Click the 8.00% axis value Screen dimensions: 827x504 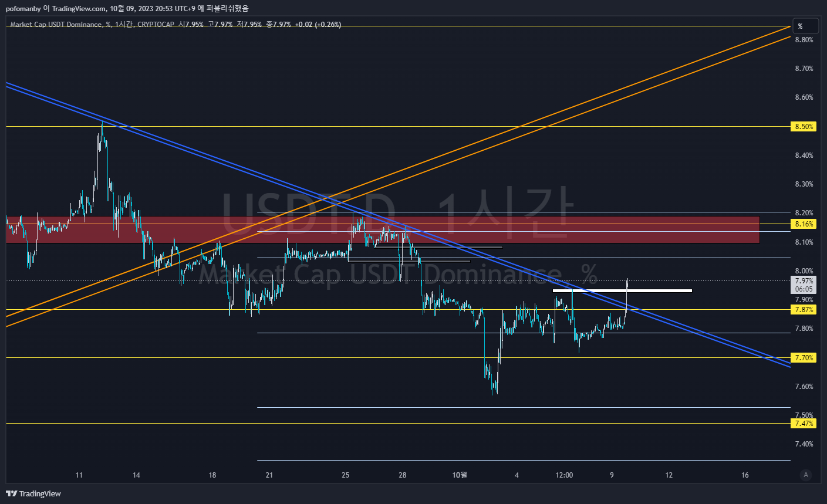[804, 271]
